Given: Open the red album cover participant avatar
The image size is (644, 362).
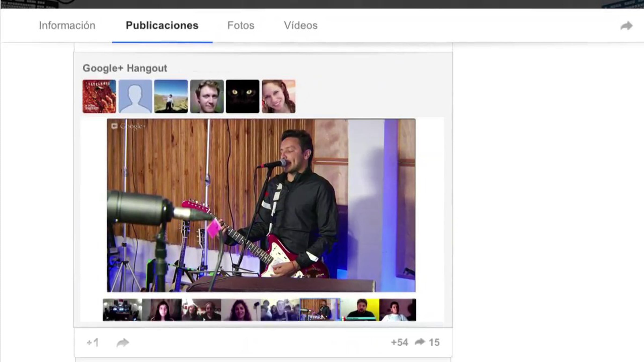Looking at the screenshot, I should (x=99, y=96).
